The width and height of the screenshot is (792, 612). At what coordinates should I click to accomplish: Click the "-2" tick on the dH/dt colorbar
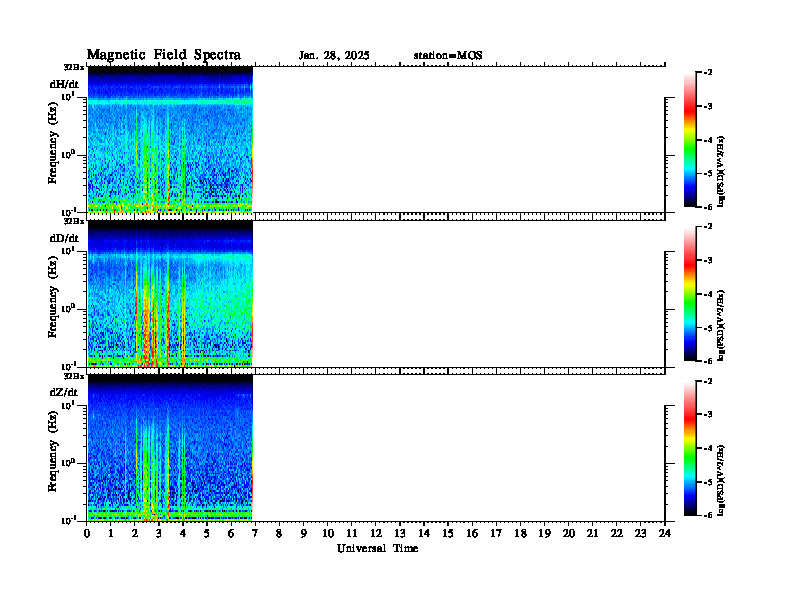tap(709, 73)
